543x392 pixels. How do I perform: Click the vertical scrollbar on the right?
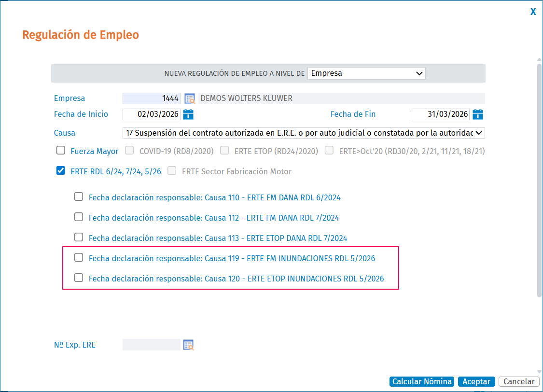point(539,180)
